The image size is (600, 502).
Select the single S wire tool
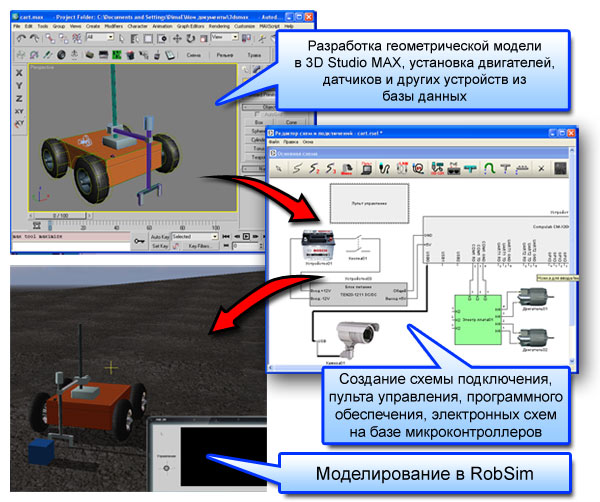pos(297,168)
